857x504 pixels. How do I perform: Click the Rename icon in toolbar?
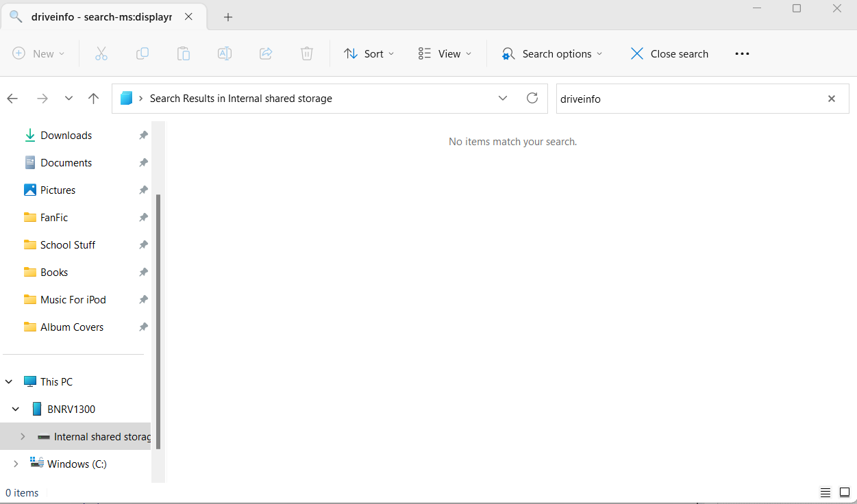[225, 53]
